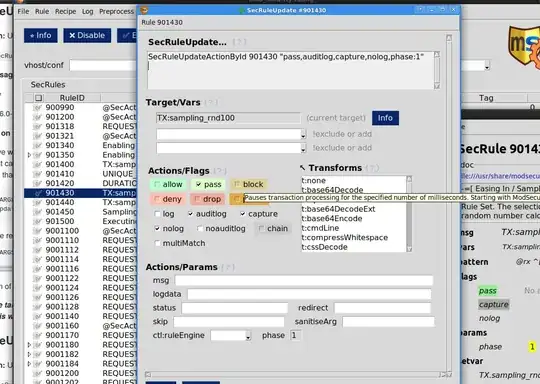This screenshot has width=540, height=384.
Task: Click status icon of rule 901200 row
Action: point(37,117)
